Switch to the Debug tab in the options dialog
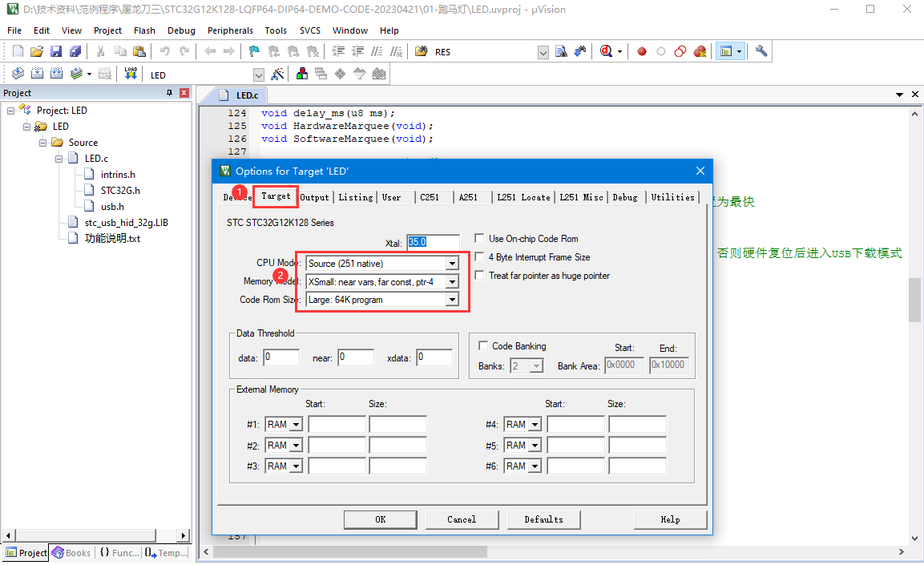This screenshot has height=565, width=924. [x=624, y=197]
